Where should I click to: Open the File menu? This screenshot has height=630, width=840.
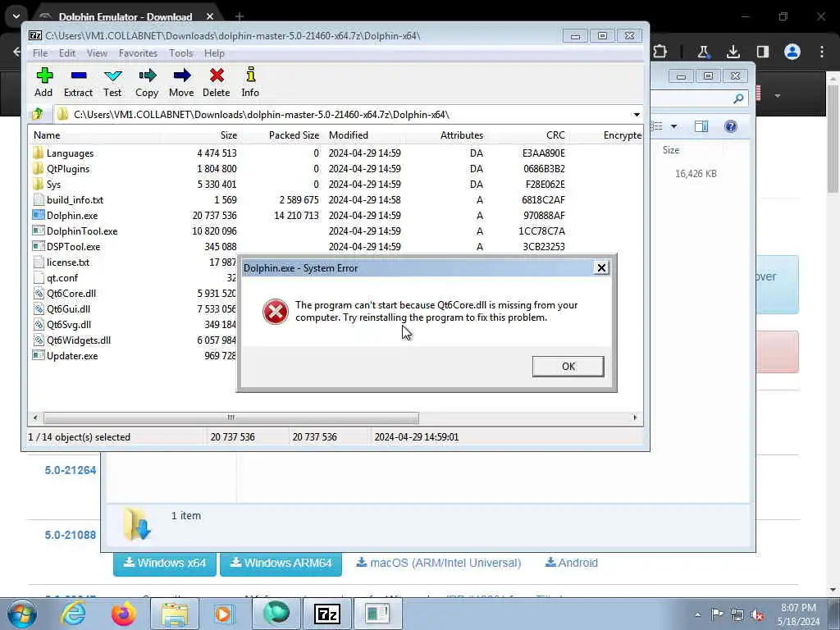(x=40, y=53)
